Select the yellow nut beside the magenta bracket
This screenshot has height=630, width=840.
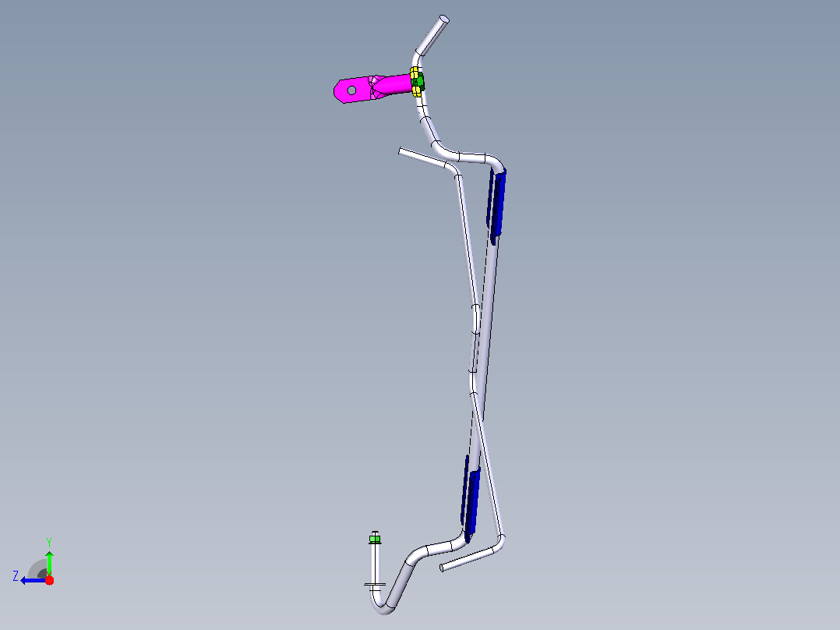click(x=415, y=82)
